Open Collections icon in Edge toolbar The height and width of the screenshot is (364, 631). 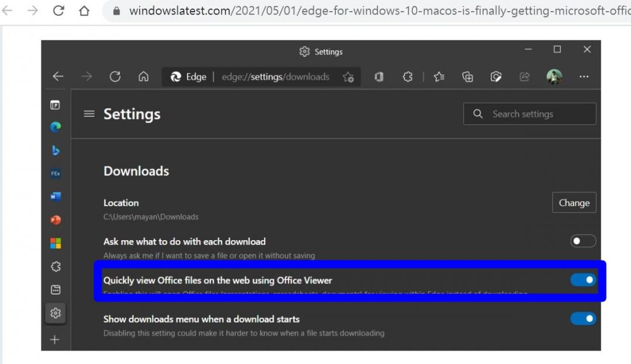[467, 77]
